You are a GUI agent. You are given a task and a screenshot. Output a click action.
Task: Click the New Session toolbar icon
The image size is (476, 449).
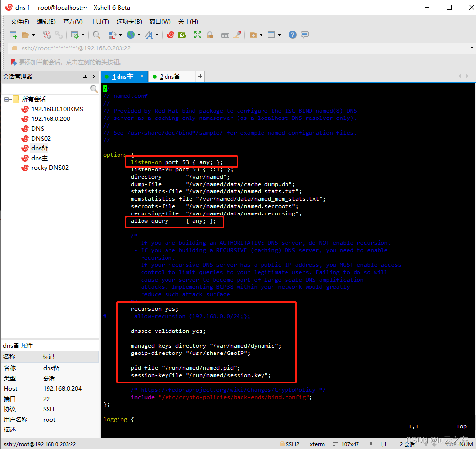click(13, 35)
